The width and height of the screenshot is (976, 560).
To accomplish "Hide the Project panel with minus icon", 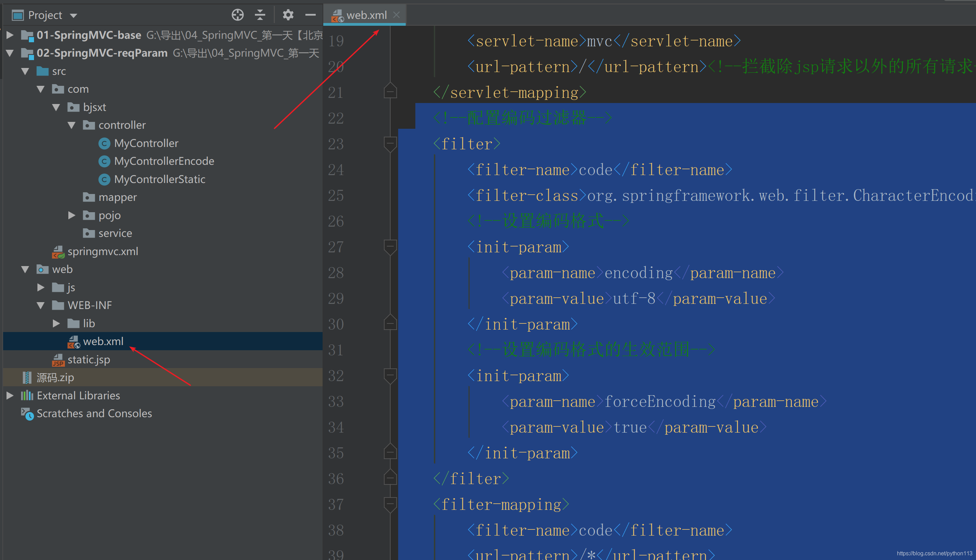I will pyautogui.click(x=311, y=15).
